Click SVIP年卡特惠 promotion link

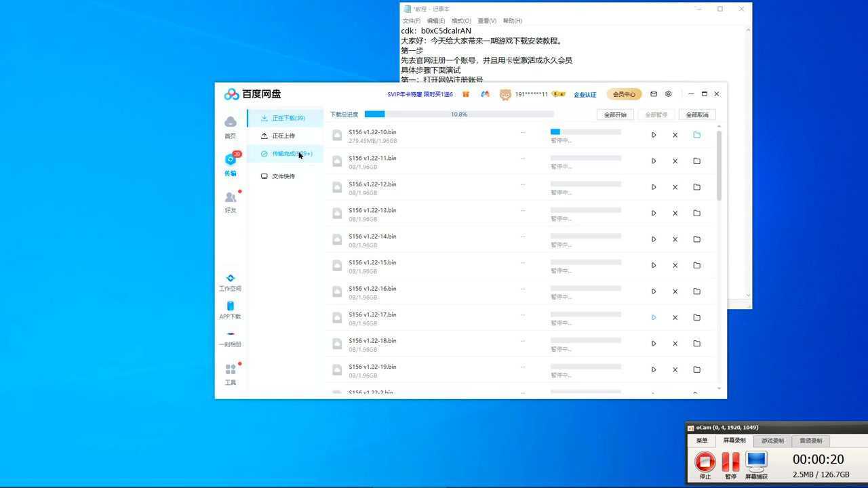(x=420, y=94)
